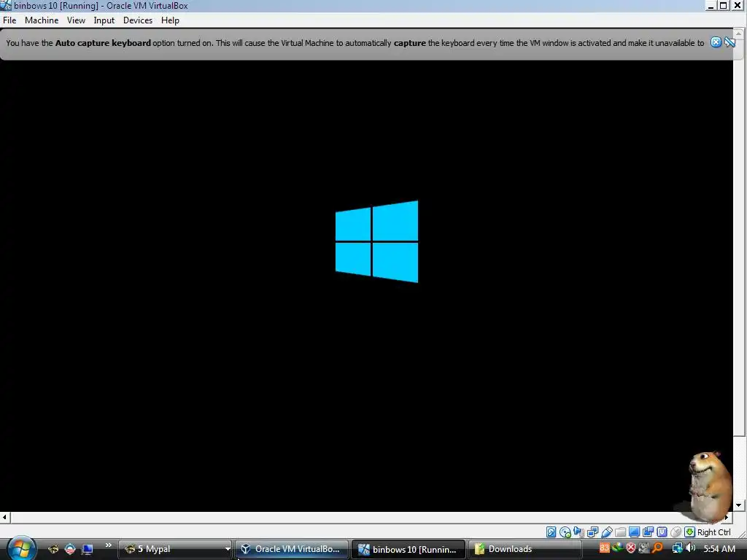Click the network adapters status icon
Viewport: 747px width, 560px height.
[592, 532]
